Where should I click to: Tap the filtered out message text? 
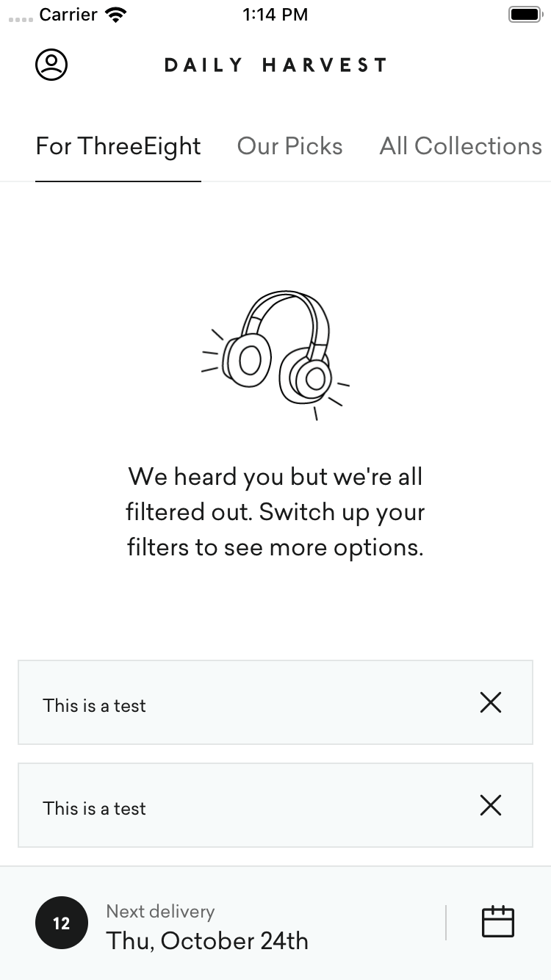click(275, 512)
